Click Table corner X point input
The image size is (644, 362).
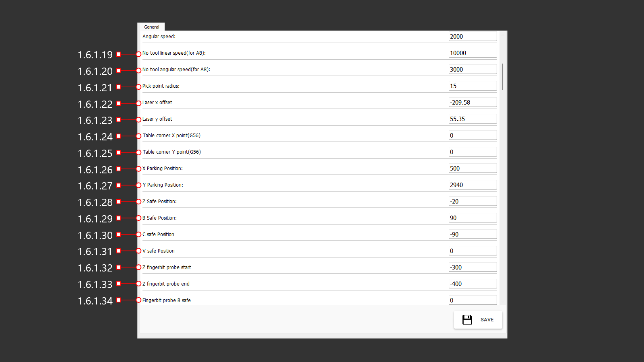[x=473, y=136]
